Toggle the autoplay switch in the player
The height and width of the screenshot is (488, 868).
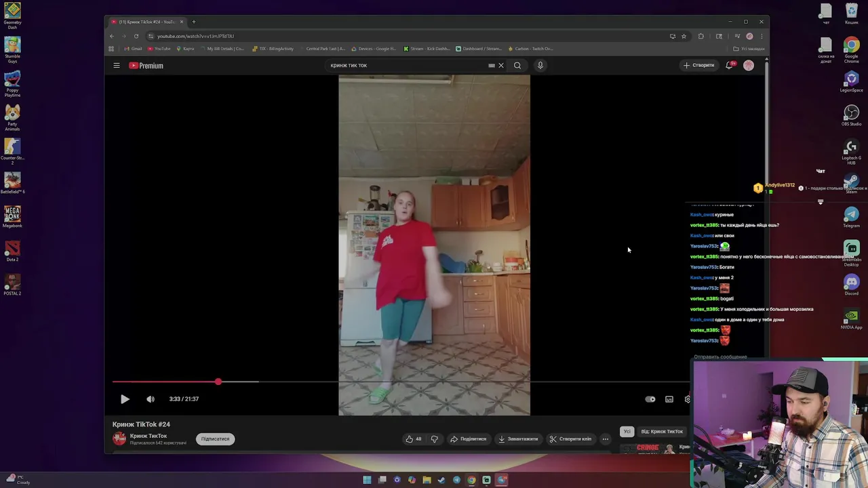pos(650,399)
